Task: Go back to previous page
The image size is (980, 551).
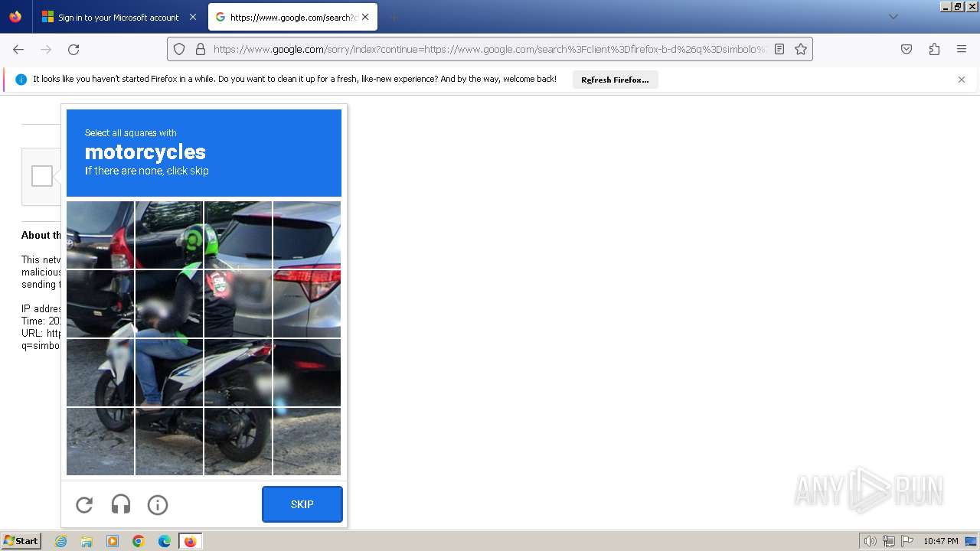Action: click(x=18, y=49)
